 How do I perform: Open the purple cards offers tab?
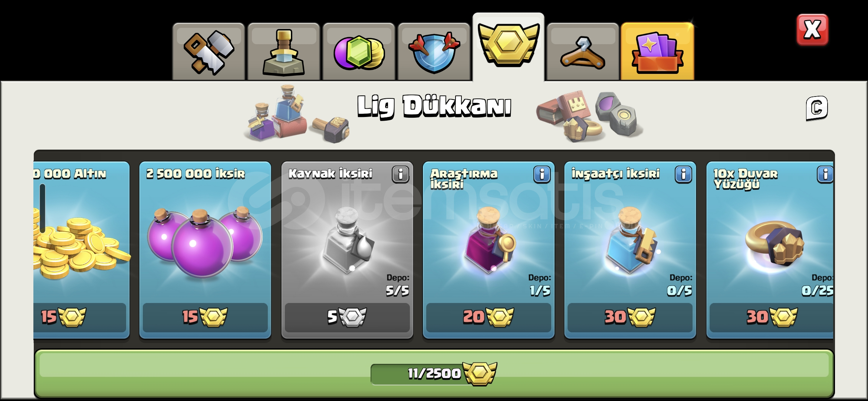tap(657, 52)
